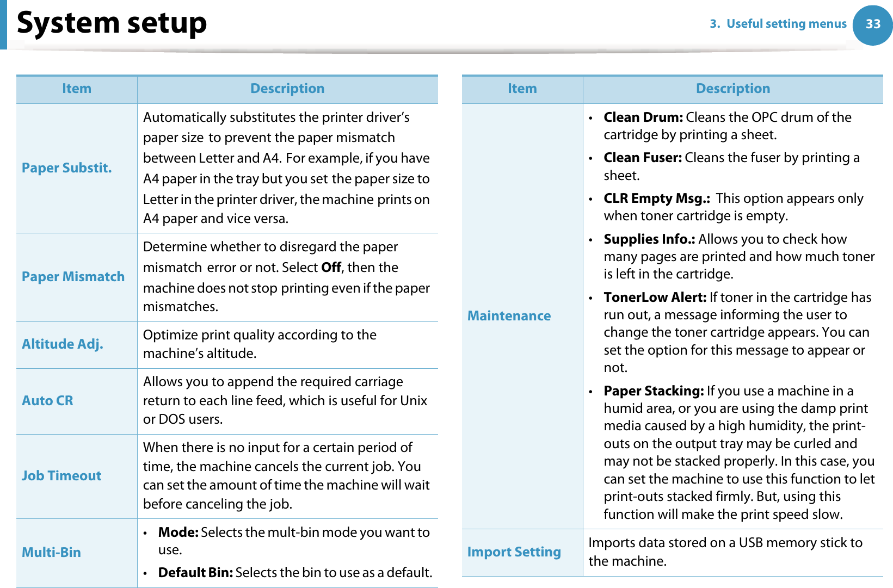Screen dimensions: 893x588
Task: Click the right table Description header
Action: pyautogui.click(x=732, y=89)
